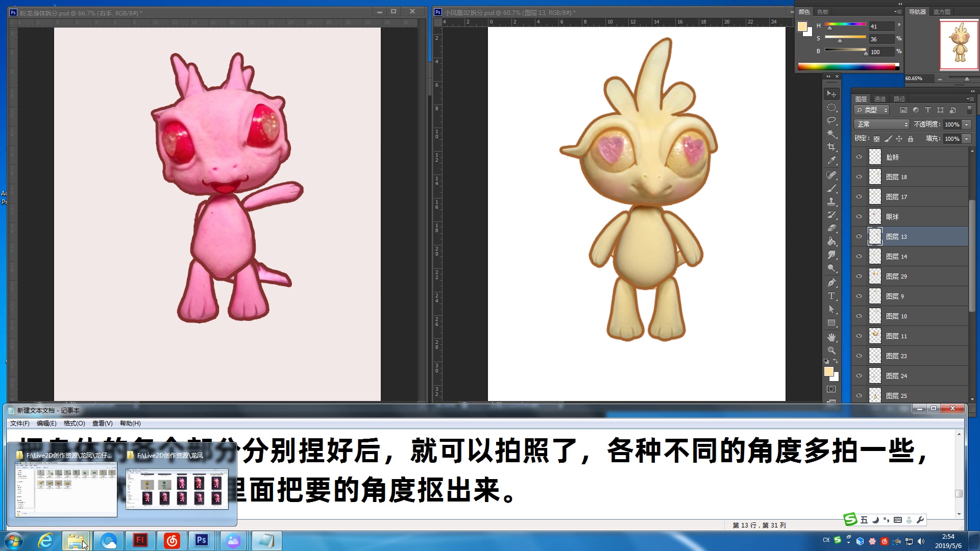Select the Hand tool

[x=831, y=337]
